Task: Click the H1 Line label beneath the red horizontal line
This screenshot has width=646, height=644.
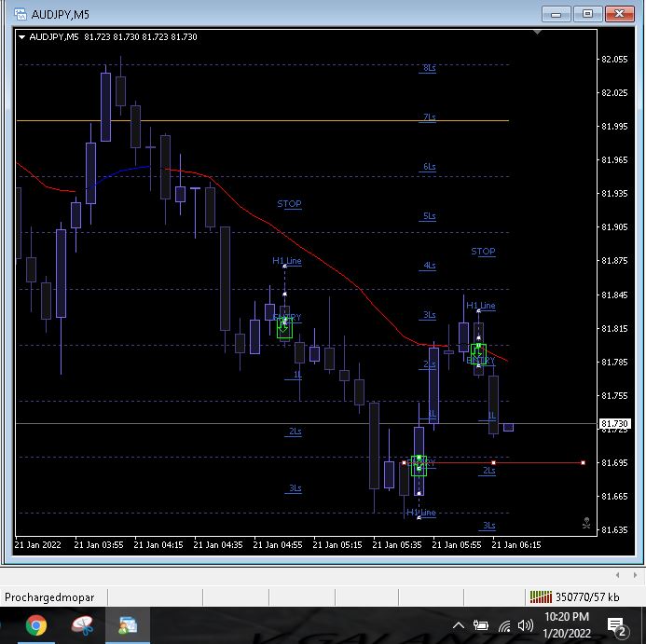Action: [420, 513]
